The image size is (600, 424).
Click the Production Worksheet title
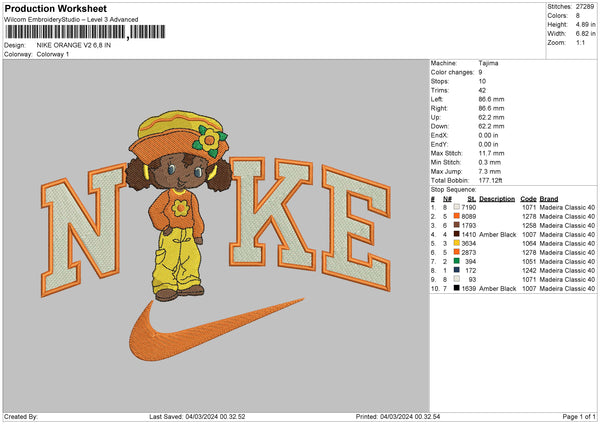(x=55, y=8)
